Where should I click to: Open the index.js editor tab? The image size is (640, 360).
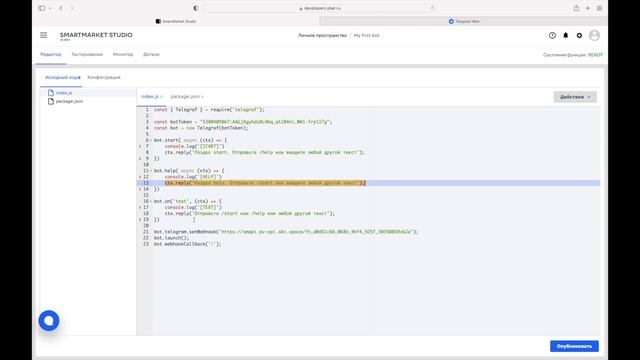(x=149, y=97)
